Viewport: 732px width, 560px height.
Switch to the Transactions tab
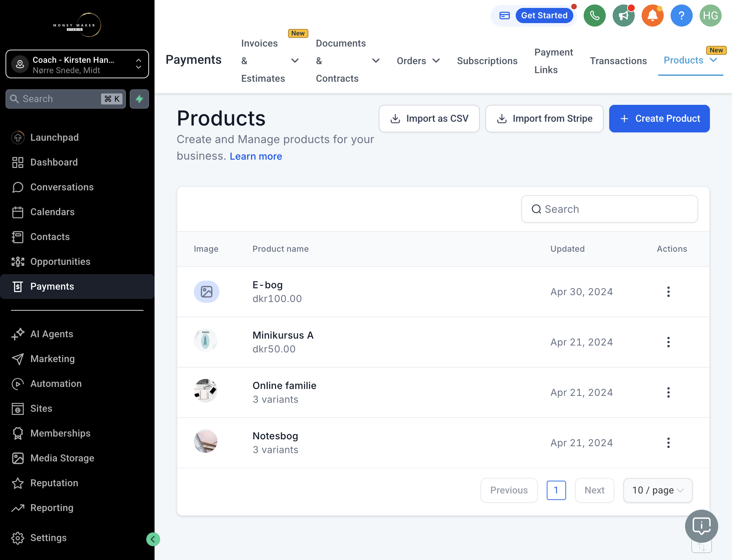pyautogui.click(x=618, y=61)
